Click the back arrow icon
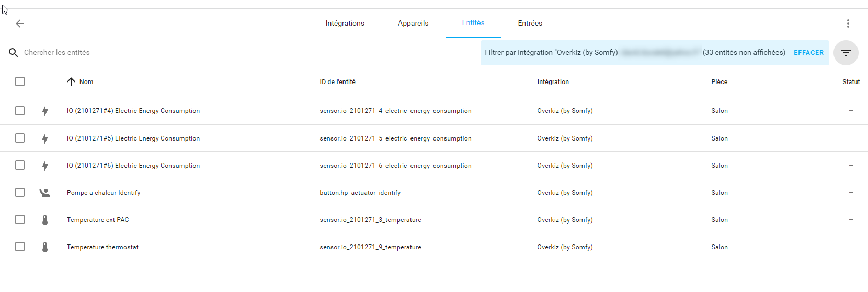The image size is (868, 292). [20, 24]
